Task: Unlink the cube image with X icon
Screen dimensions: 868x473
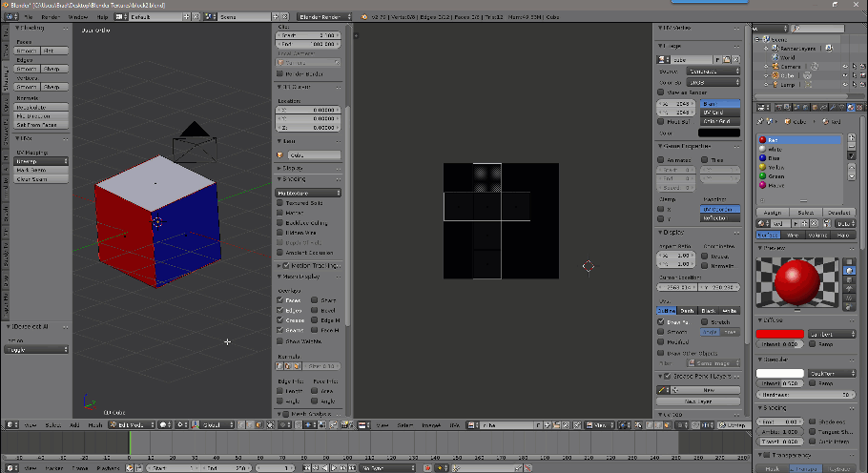Action: click(x=736, y=59)
